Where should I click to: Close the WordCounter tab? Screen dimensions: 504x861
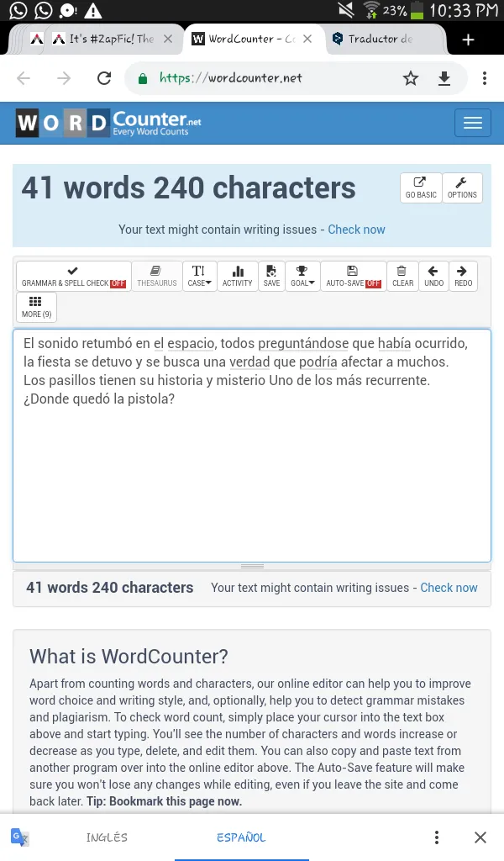[x=307, y=39]
